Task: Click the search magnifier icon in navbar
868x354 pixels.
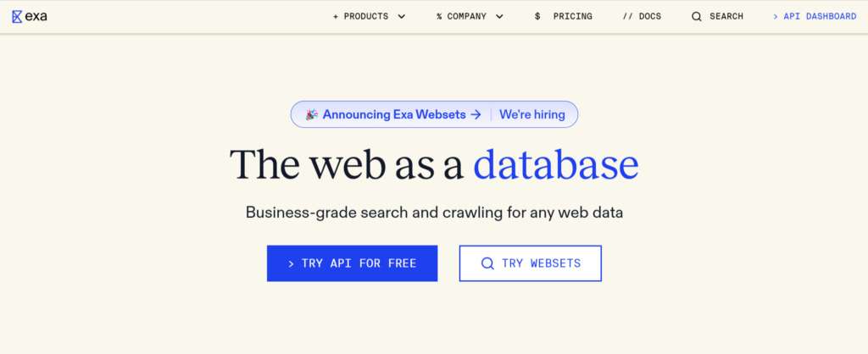Action: (x=697, y=16)
